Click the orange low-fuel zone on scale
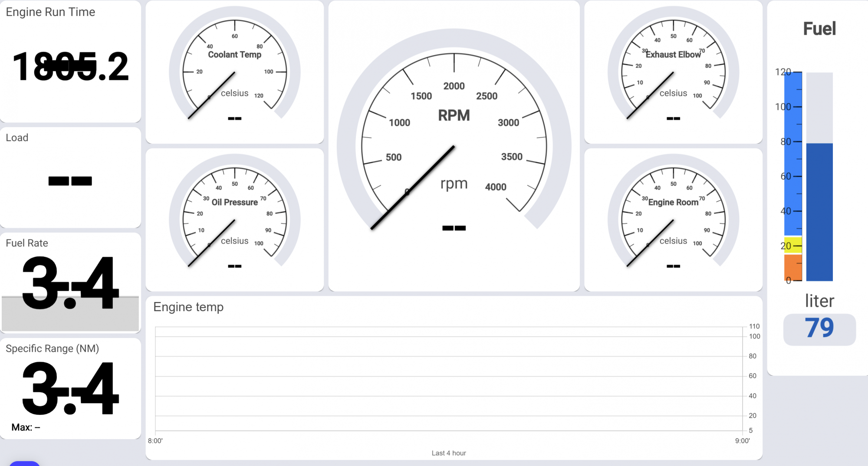 792,267
